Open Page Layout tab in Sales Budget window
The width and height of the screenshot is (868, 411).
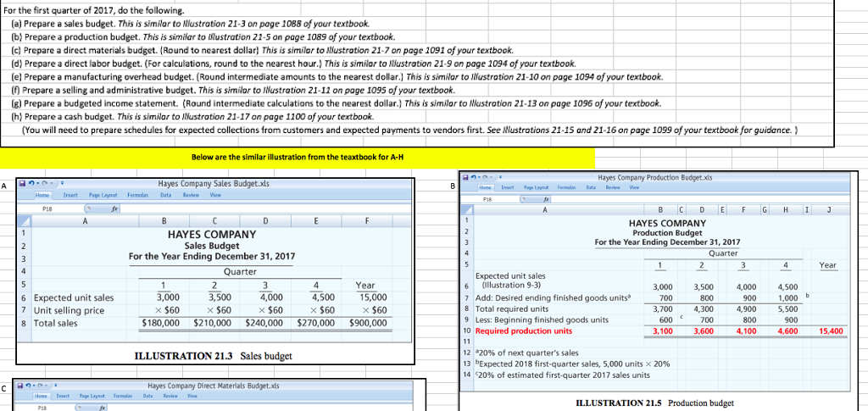pos(103,195)
